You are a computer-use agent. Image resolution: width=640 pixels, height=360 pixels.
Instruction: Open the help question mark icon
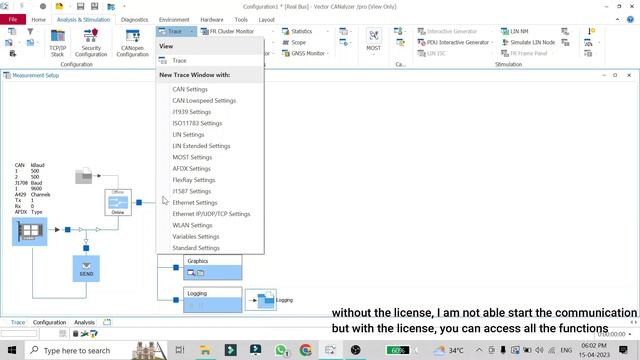[630, 19]
